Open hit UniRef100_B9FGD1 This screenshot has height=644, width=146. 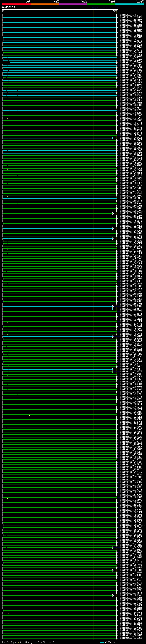click(131, 47)
